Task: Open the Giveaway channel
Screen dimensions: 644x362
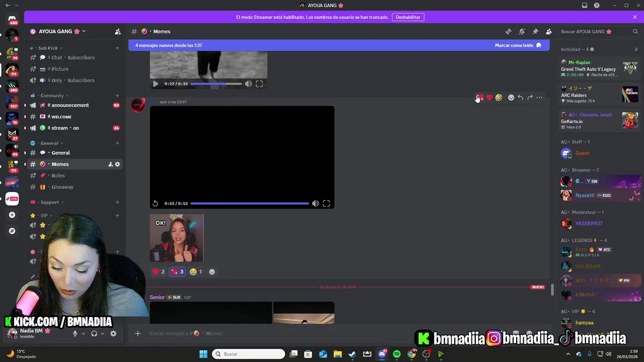Action: (74, 187)
